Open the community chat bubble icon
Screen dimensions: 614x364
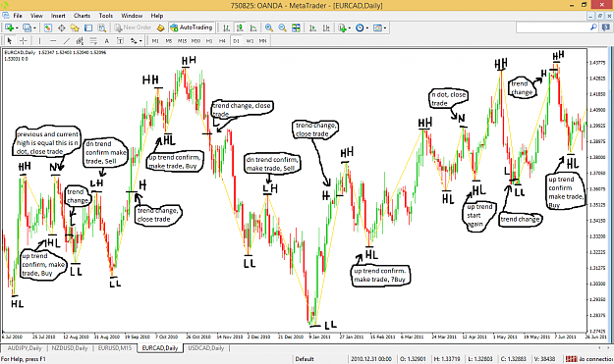pos(606,27)
